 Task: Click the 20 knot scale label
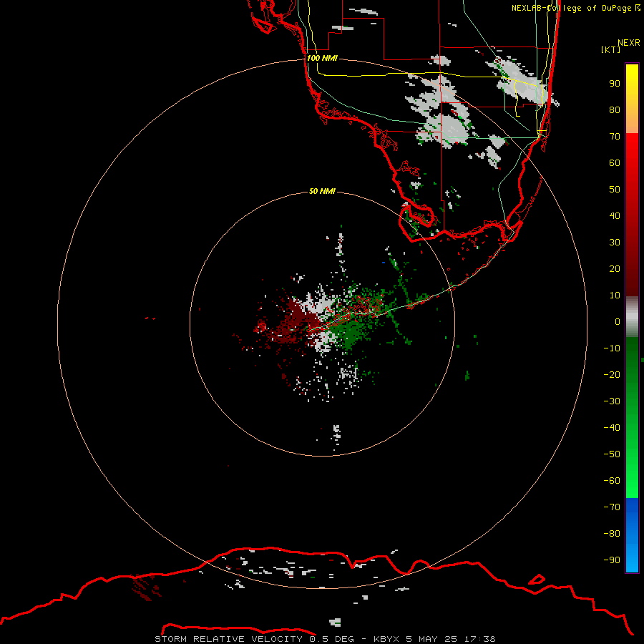[615, 269]
